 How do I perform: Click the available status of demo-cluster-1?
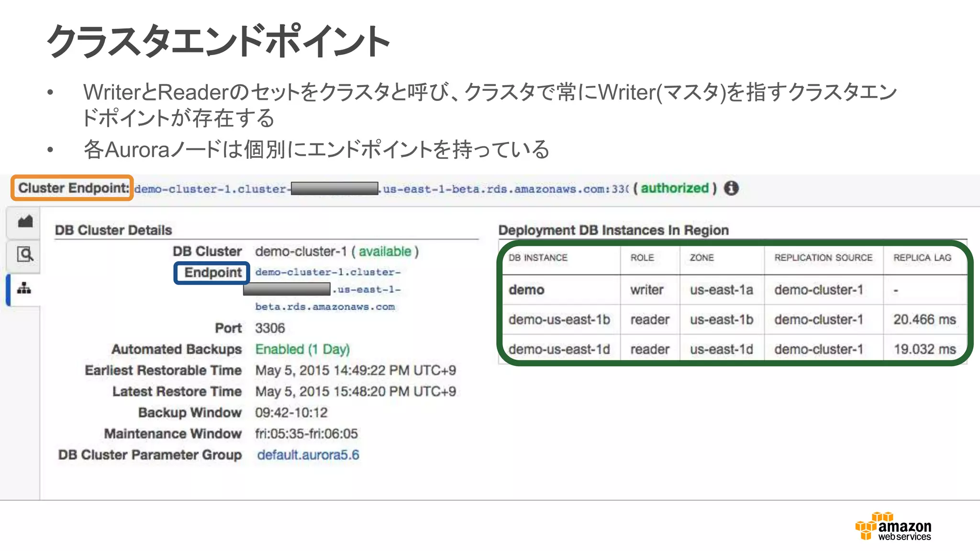(x=385, y=252)
